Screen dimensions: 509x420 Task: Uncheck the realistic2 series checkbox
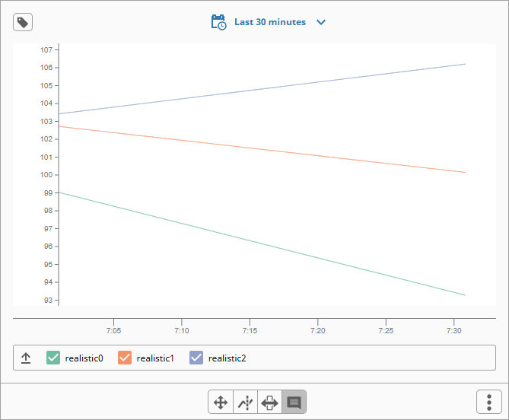196,358
